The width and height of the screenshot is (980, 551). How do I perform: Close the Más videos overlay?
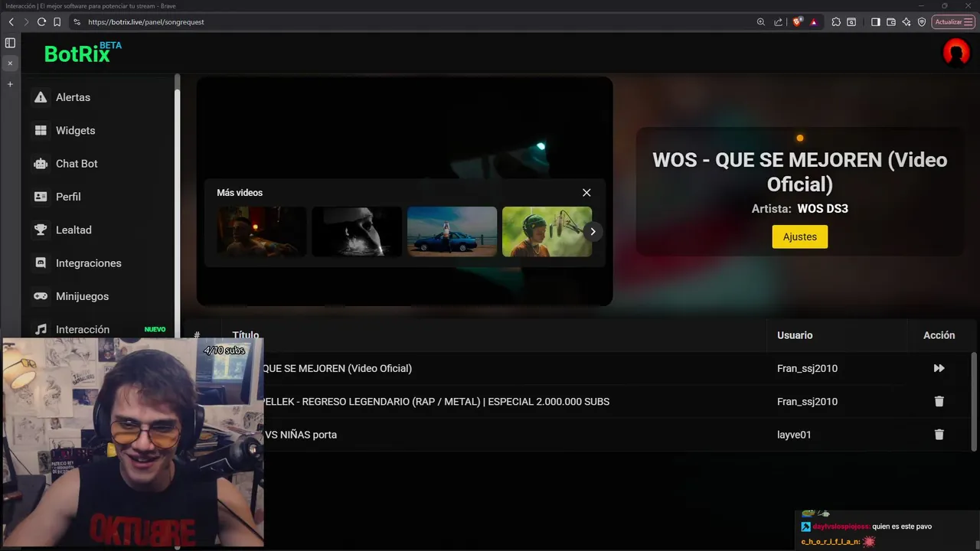[x=586, y=193]
